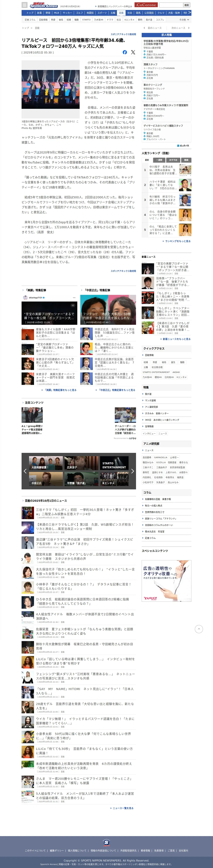This screenshot has height=868, width=213.
Task: Open anime tag GARNiDELiA
Action: (x=161, y=458)
